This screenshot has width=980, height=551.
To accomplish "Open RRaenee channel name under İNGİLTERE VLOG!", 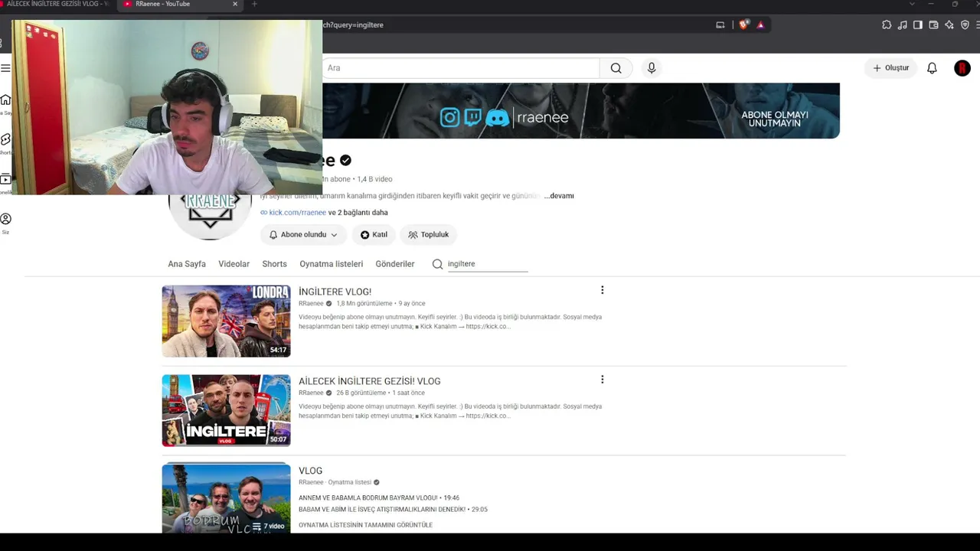I will [311, 304].
